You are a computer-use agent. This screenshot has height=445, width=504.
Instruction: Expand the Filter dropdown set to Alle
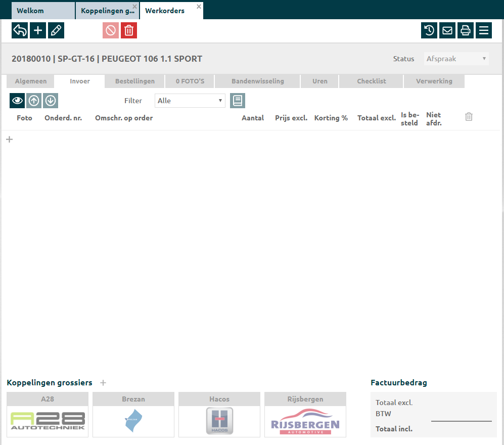pyautogui.click(x=190, y=101)
